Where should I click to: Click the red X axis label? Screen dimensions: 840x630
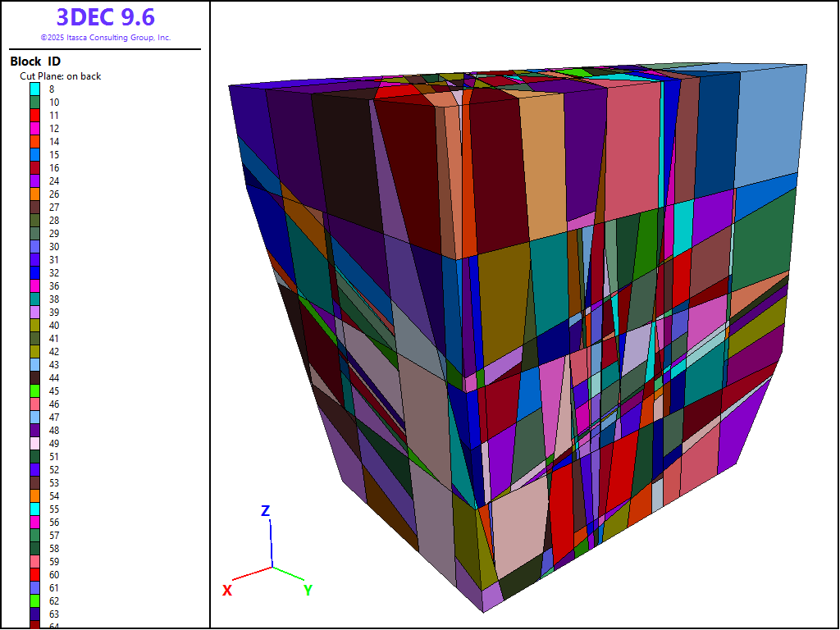pos(227,590)
